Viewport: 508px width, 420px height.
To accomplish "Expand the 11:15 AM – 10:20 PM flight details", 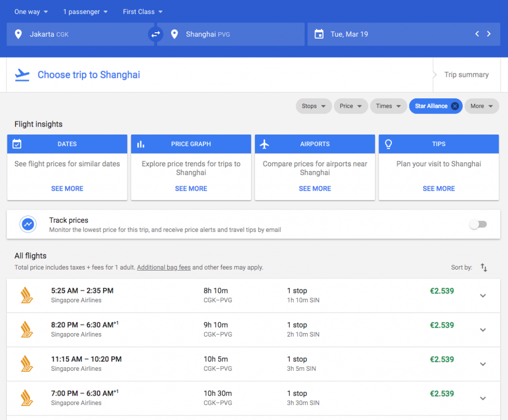I will (483, 364).
